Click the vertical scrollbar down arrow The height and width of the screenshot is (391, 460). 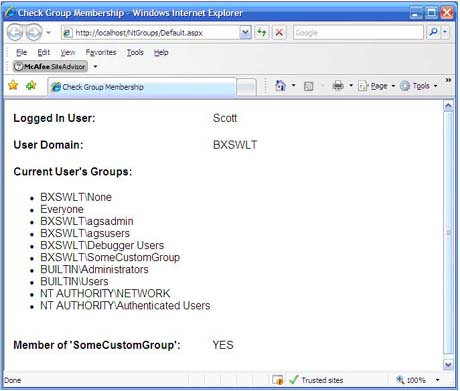(448, 365)
